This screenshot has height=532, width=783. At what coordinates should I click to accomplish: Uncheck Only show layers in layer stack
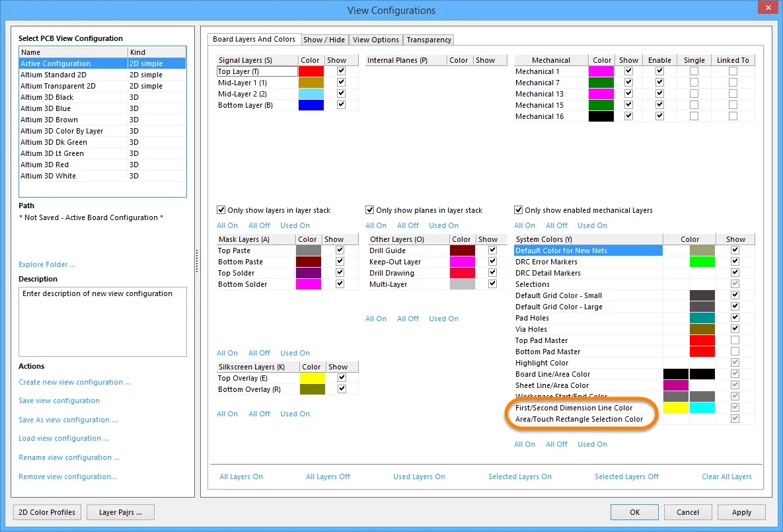[x=221, y=209]
